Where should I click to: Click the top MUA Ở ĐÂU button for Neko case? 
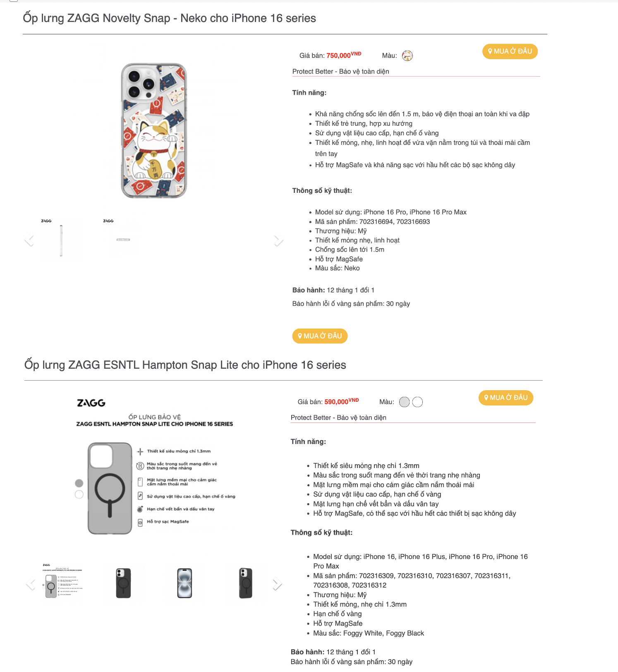coord(510,51)
